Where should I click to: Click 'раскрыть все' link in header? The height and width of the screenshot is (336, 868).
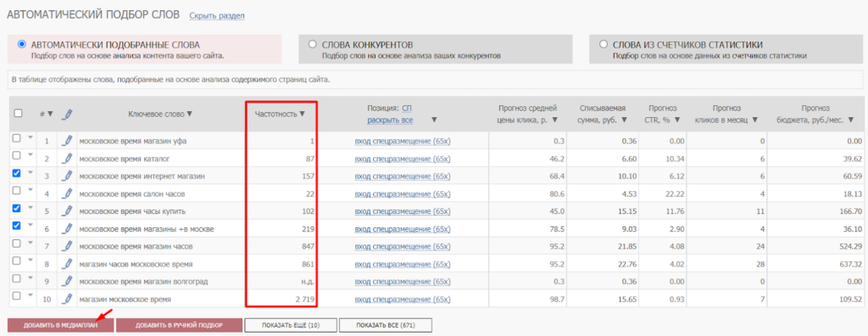point(390,120)
